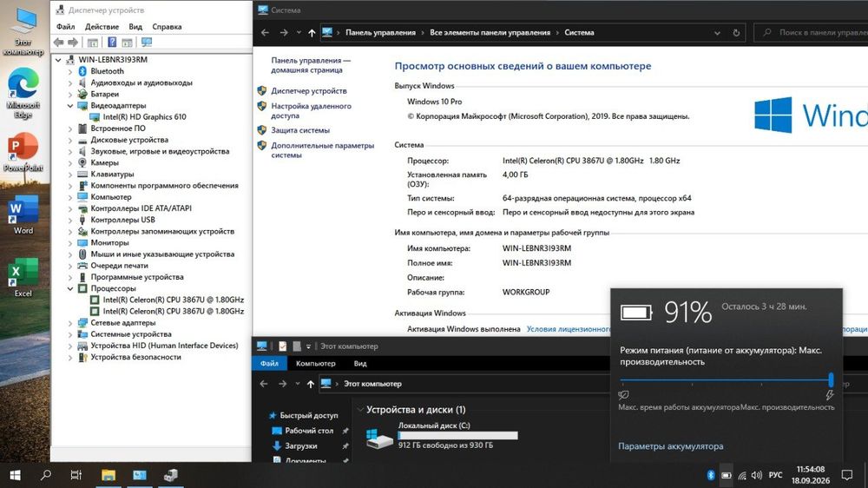
Task: Collapse WIN-LEBNR3I93RM root node
Action: [58, 60]
